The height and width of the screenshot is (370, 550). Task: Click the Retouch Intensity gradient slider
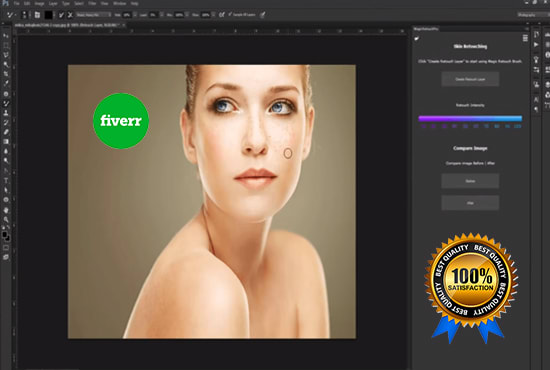[x=470, y=119]
